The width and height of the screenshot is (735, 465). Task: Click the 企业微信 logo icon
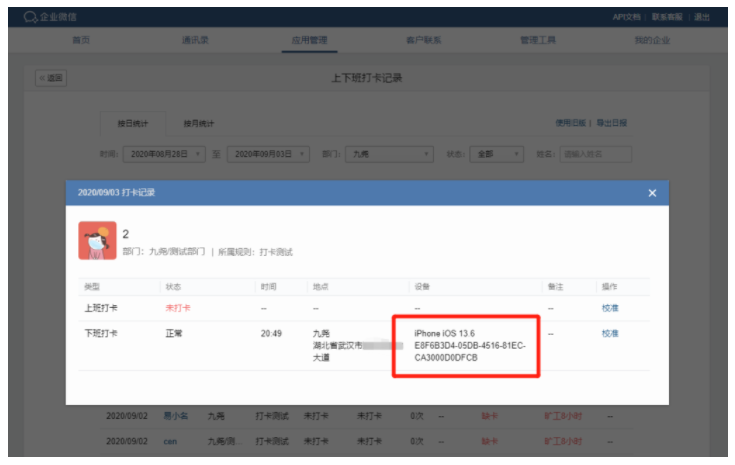[x=30, y=17]
